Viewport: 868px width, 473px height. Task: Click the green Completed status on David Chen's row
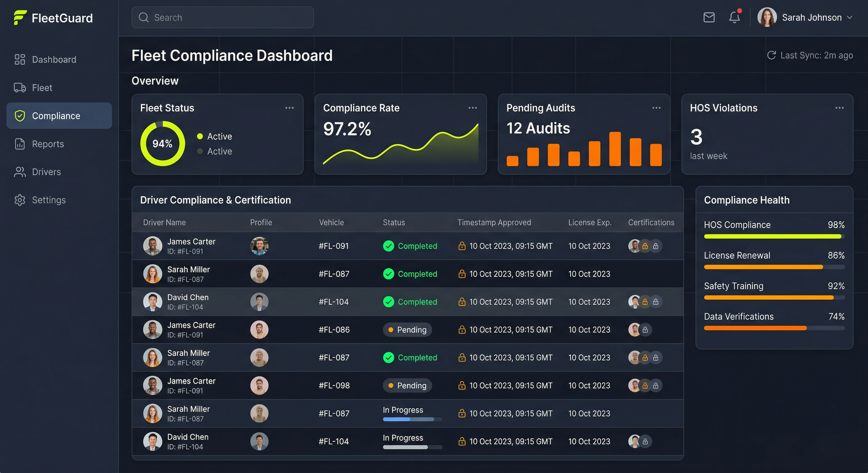click(410, 302)
